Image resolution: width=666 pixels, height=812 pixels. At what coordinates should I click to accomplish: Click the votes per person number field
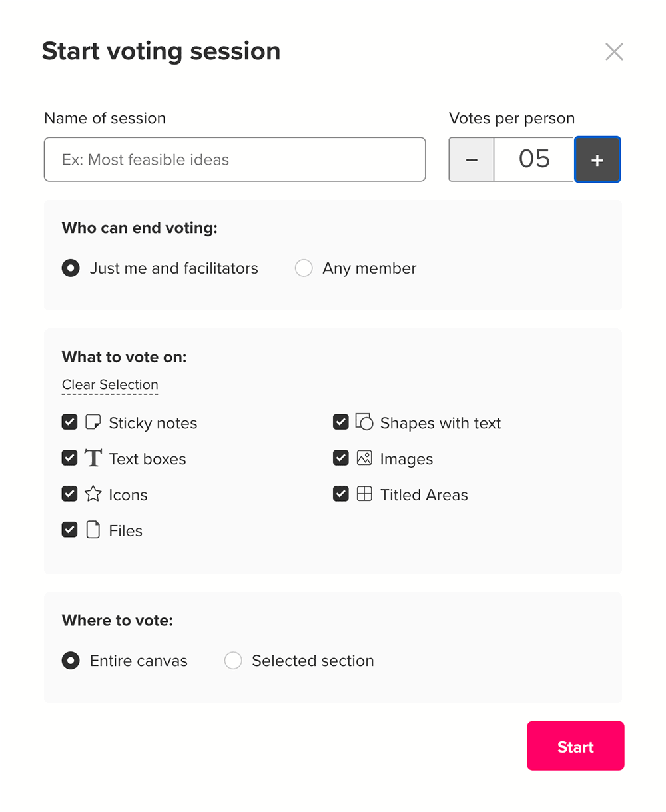534,159
